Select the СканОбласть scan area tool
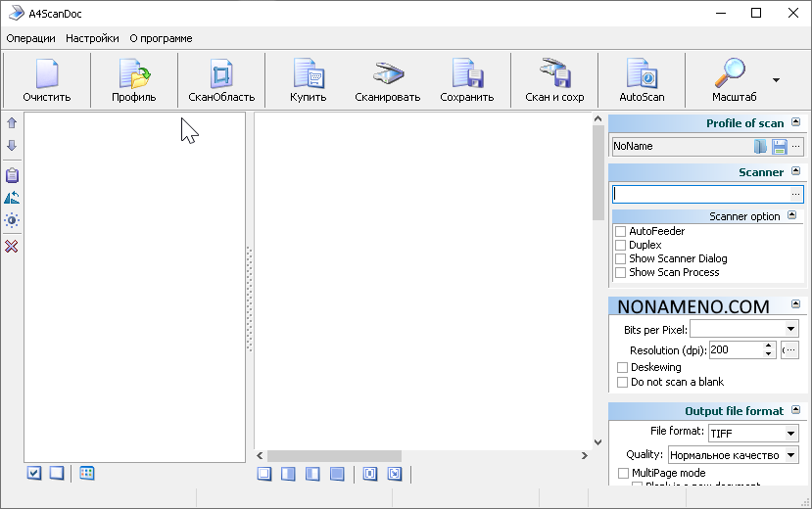This screenshot has height=509, width=812. click(221, 75)
